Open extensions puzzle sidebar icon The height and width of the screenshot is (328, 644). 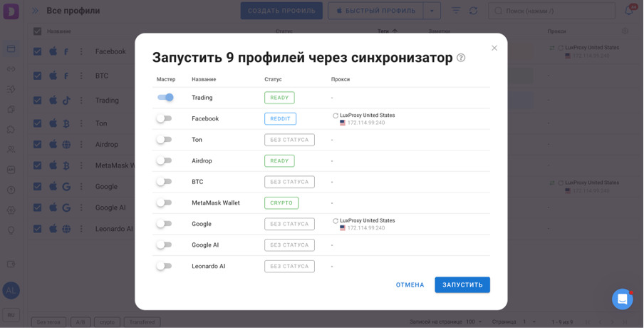[11, 130]
